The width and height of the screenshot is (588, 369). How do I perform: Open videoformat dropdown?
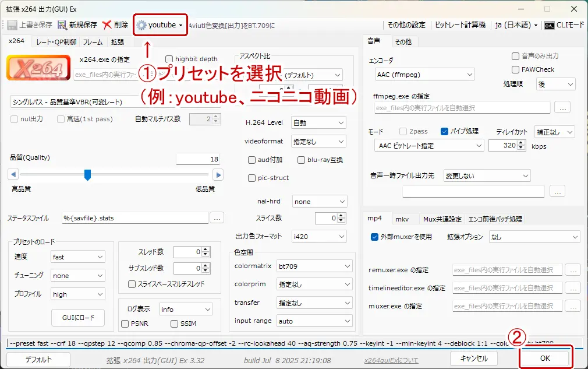click(x=318, y=142)
